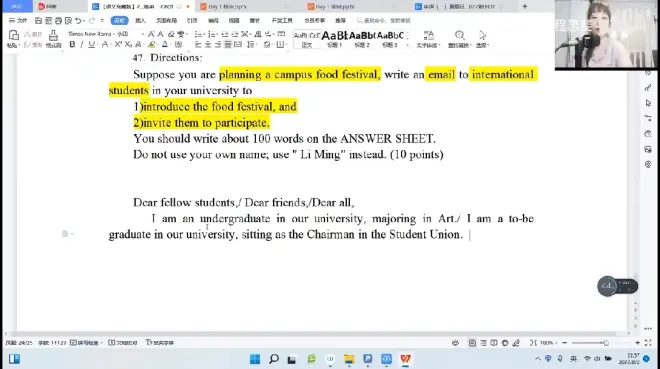The width and height of the screenshot is (660, 369).
Task: Click the Subscript X₂ icon
Action: [x=128, y=44]
